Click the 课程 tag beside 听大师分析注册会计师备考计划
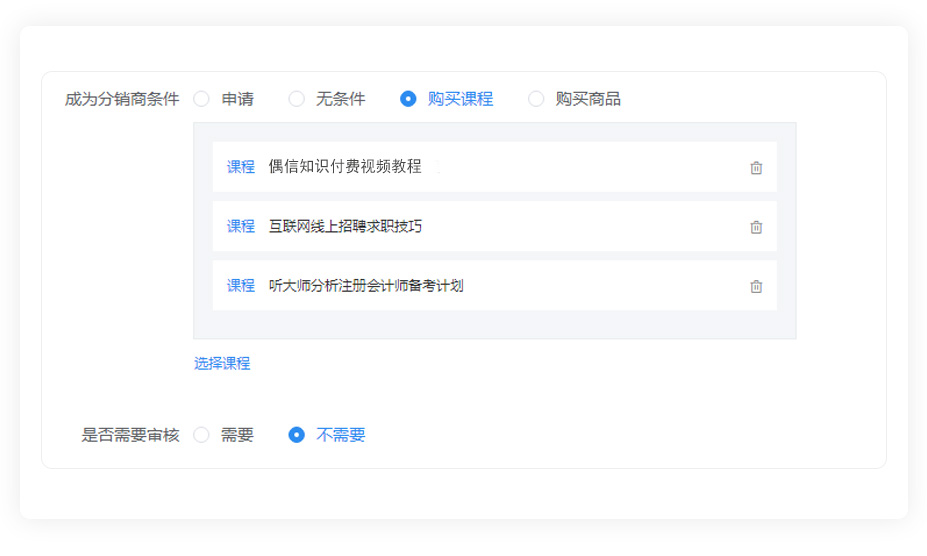The image size is (927, 556). [241, 286]
